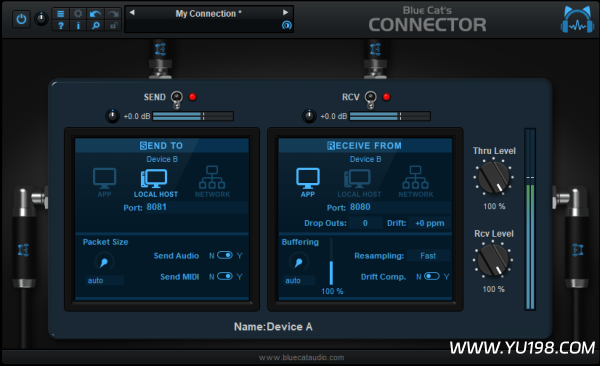Flip the SEND toggle switch
This screenshot has width=600, height=366.
pyautogui.click(x=176, y=100)
